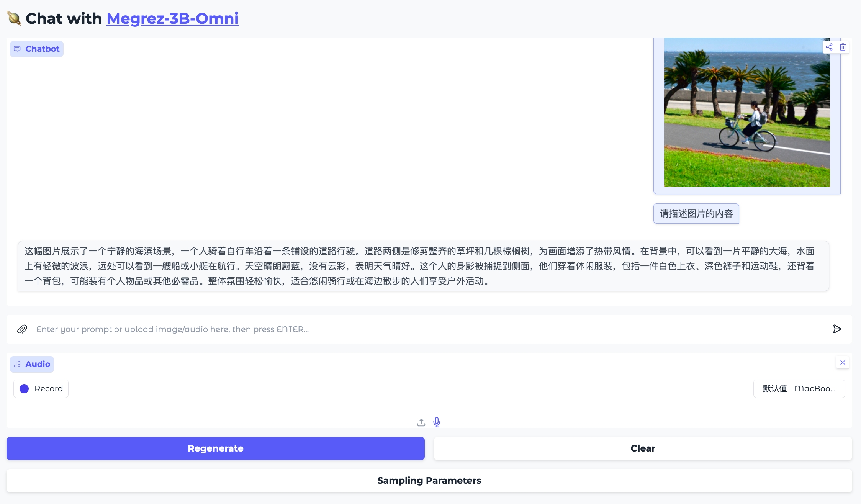861x504 pixels.
Task: Click the share conversation icon
Action: 829,47
